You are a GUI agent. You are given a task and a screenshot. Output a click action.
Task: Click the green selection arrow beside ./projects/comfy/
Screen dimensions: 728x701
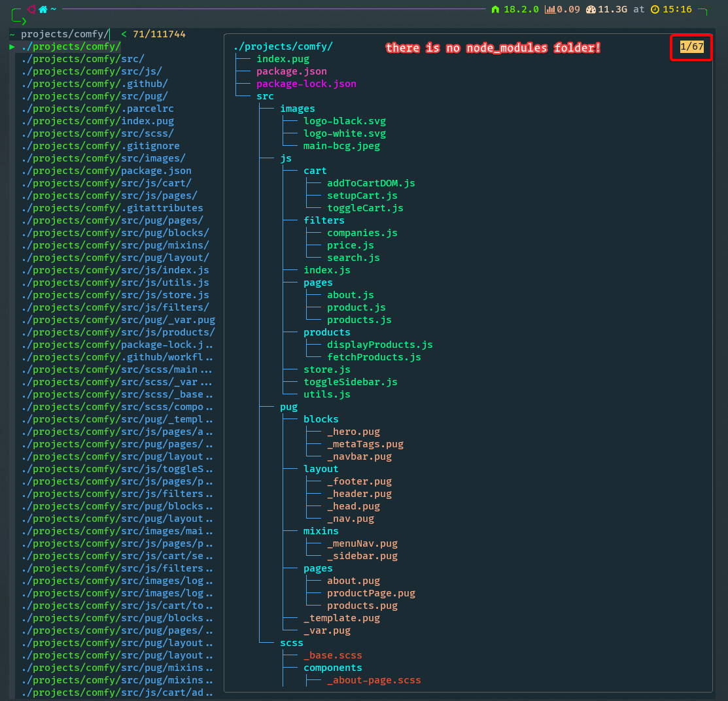pyautogui.click(x=13, y=46)
